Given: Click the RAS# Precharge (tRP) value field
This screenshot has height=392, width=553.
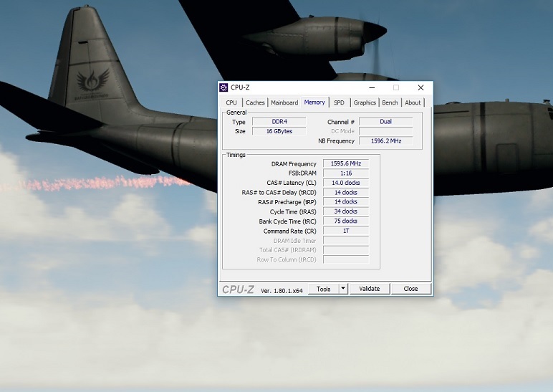Looking at the screenshot, I should tap(346, 202).
